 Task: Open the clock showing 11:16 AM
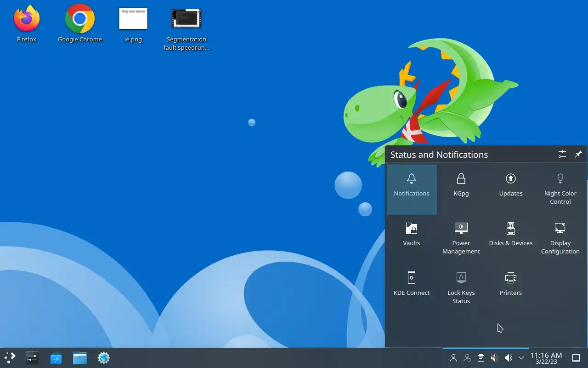point(546,358)
